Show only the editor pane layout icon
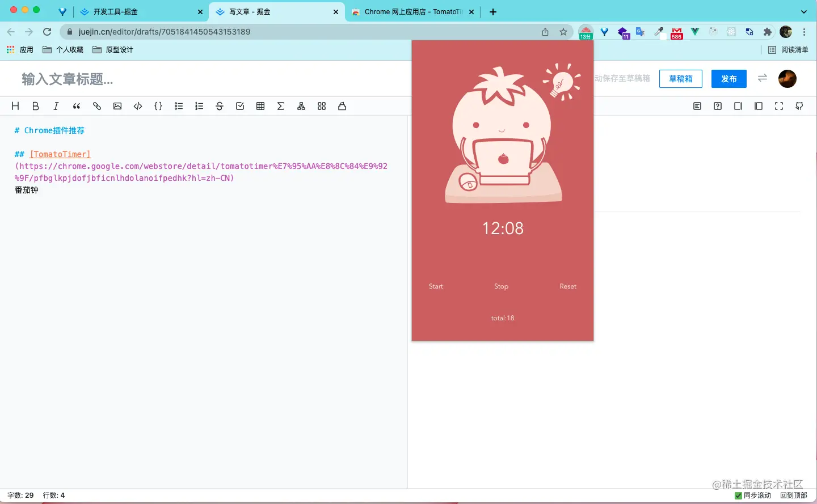Viewport: 817px width, 504px height. [x=738, y=106]
